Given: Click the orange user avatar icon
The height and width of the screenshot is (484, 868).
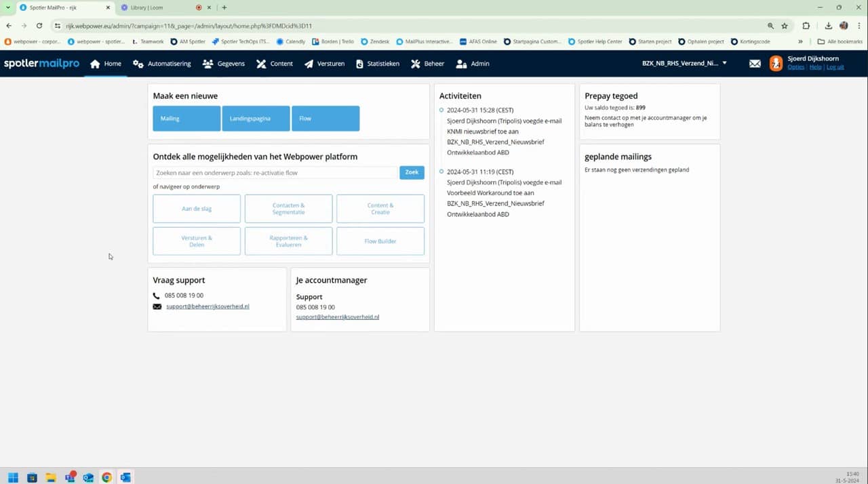Looking at the screenshot, I should (x=776, y=64).
